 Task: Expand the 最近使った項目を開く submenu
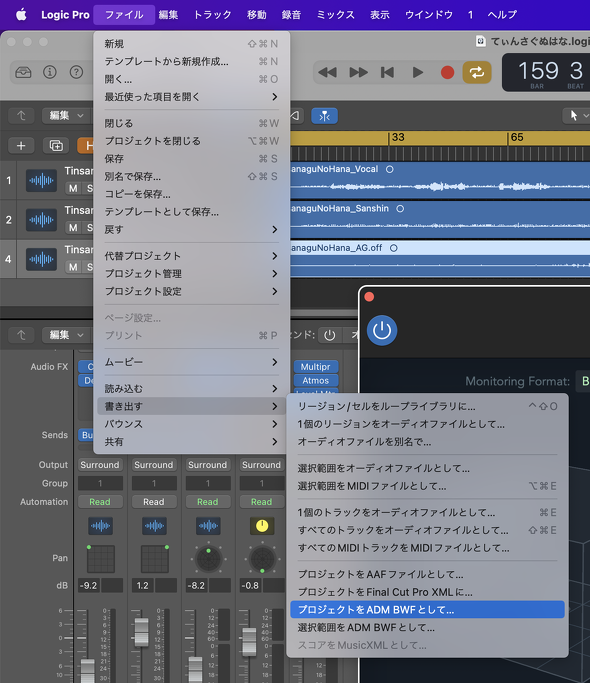pyautogui.click(x=191, y=97)
